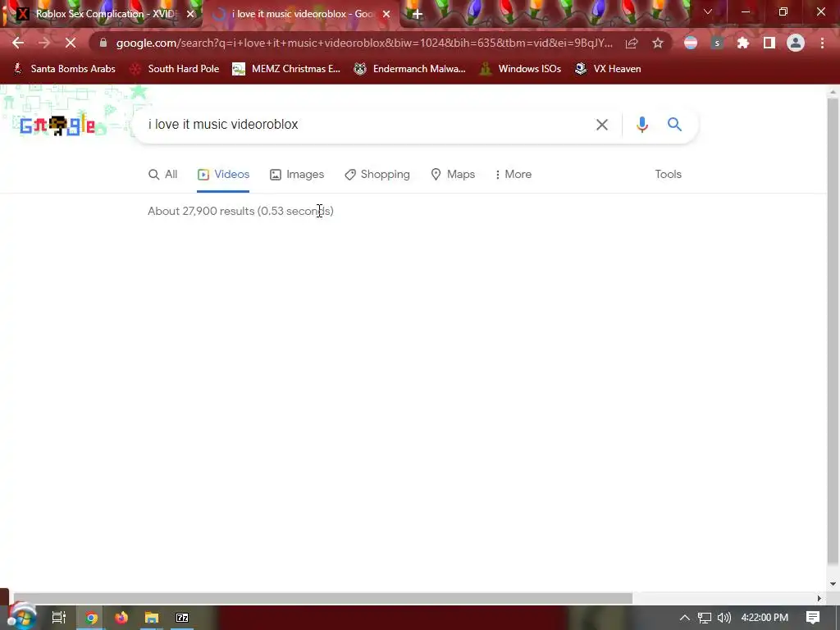
Task: Click into the Google search text field
Action: 364,125
